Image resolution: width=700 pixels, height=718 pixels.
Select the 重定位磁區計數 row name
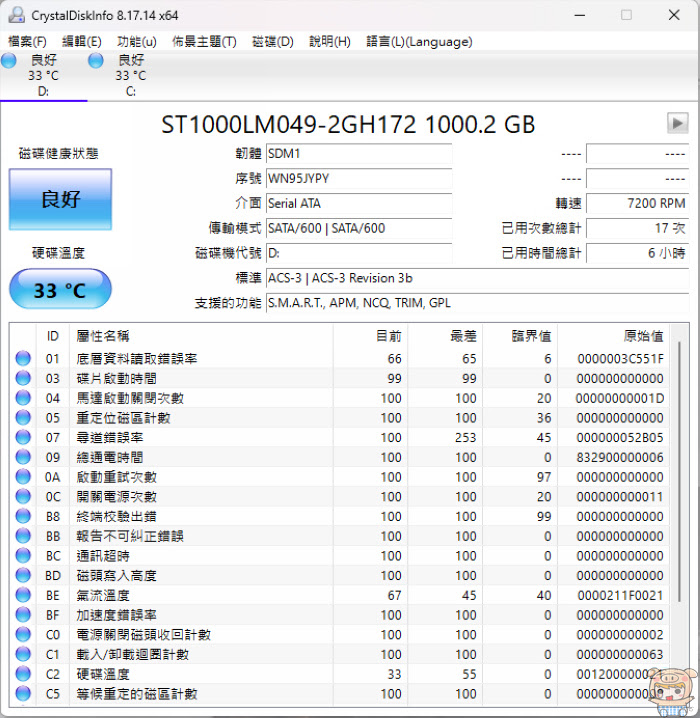pyautogui.click(x=123, y=418)
